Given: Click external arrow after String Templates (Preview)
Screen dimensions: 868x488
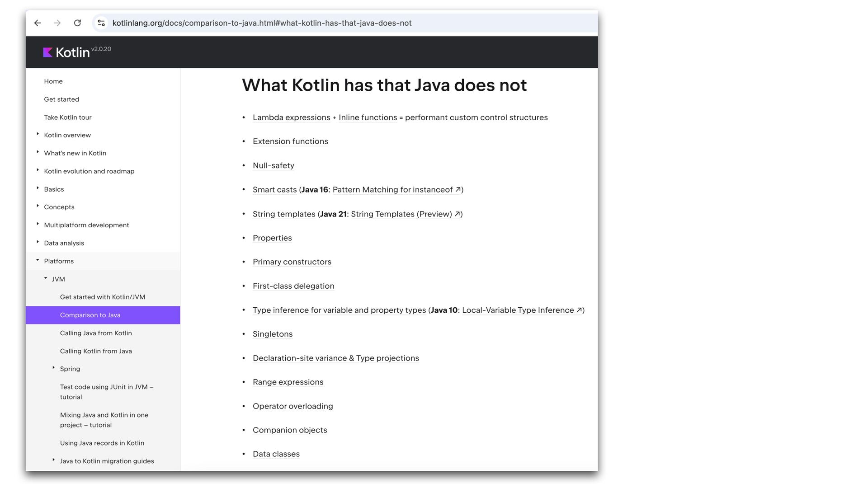Looking at the screenshot, I should (457, 214).
